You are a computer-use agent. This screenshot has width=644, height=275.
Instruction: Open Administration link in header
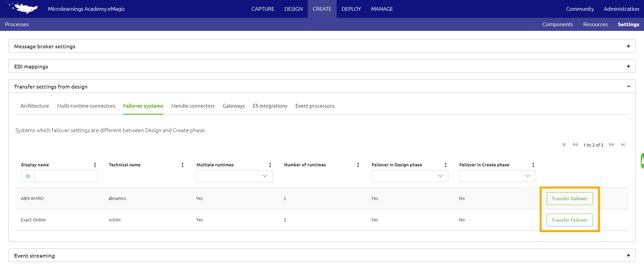[x=621, y=9]
